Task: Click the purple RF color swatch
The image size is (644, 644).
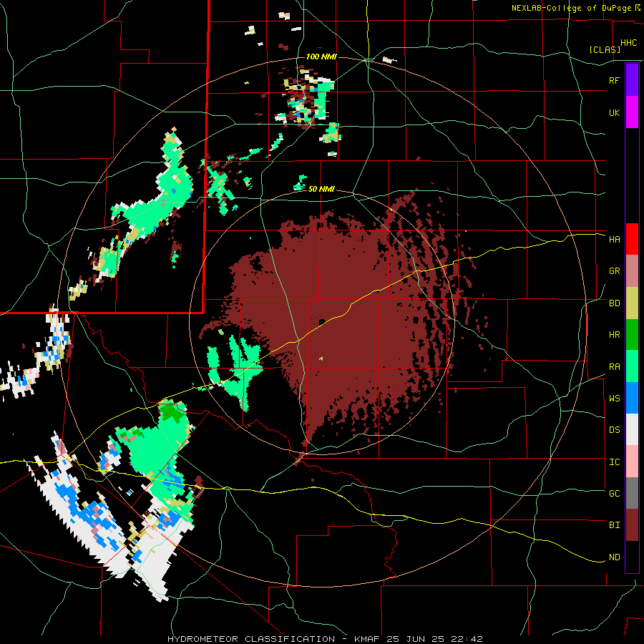Action: 632,80
